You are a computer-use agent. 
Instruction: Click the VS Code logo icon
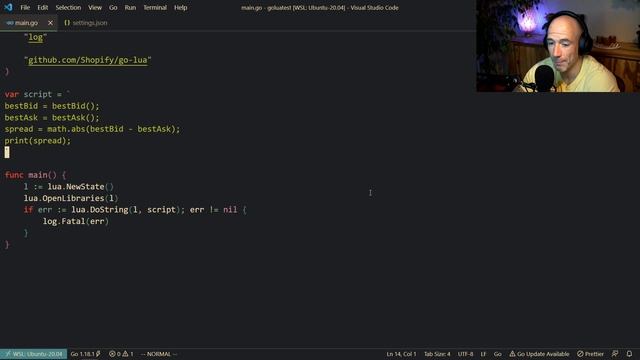click(8, 7)
